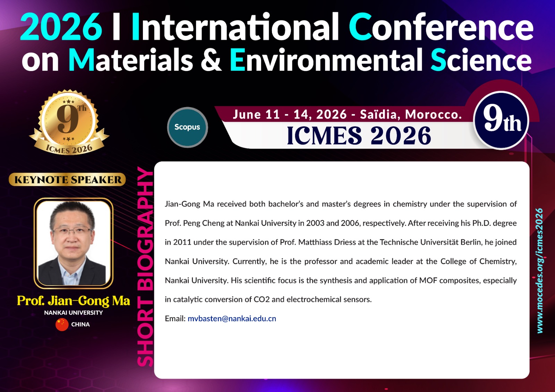Click the round Scopus badge
This screenshot has height=392, width=555.
[187, 127]
